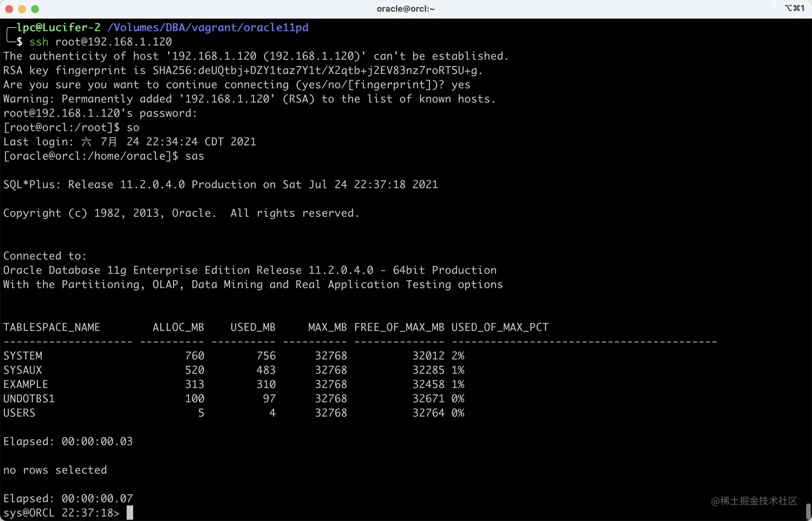Click the path /Volumes/DBA/vagrant/oracle11pd
This screenshot has height=521, width=812.
[x=208, y=27]
